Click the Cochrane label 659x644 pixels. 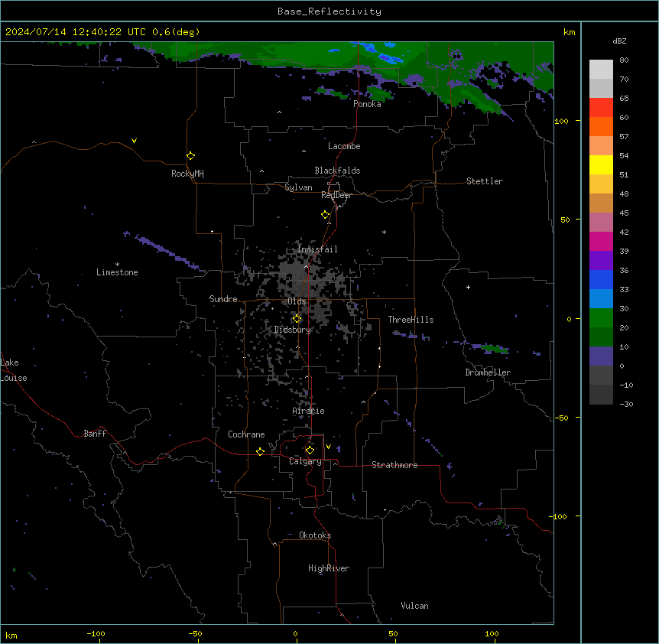[x=246, y=434]
